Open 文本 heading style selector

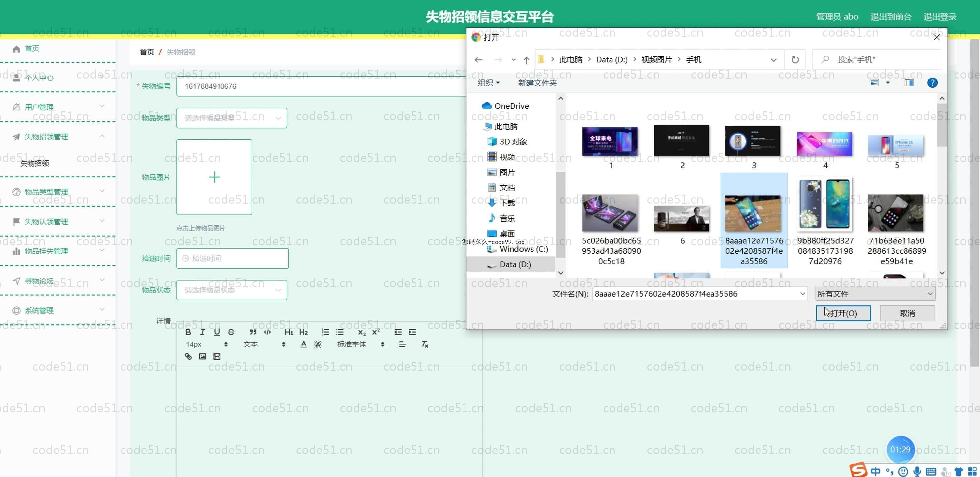(x=264, y=344)
